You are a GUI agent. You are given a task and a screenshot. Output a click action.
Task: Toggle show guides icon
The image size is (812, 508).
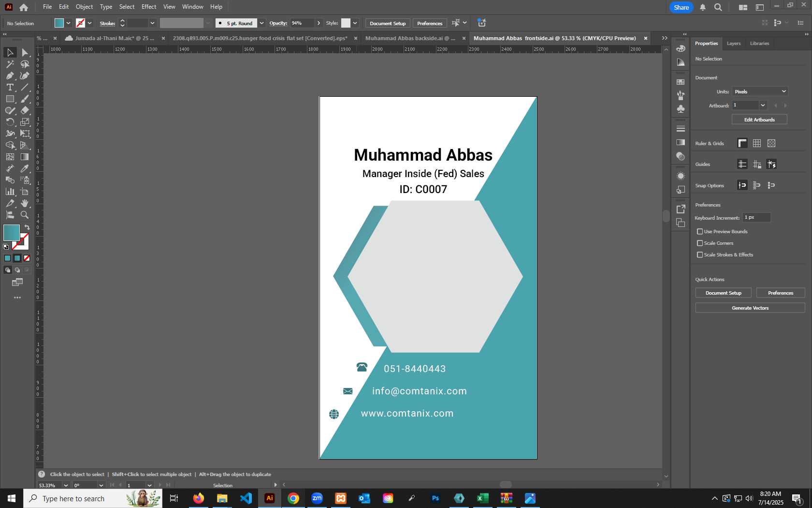coord(742,164)
